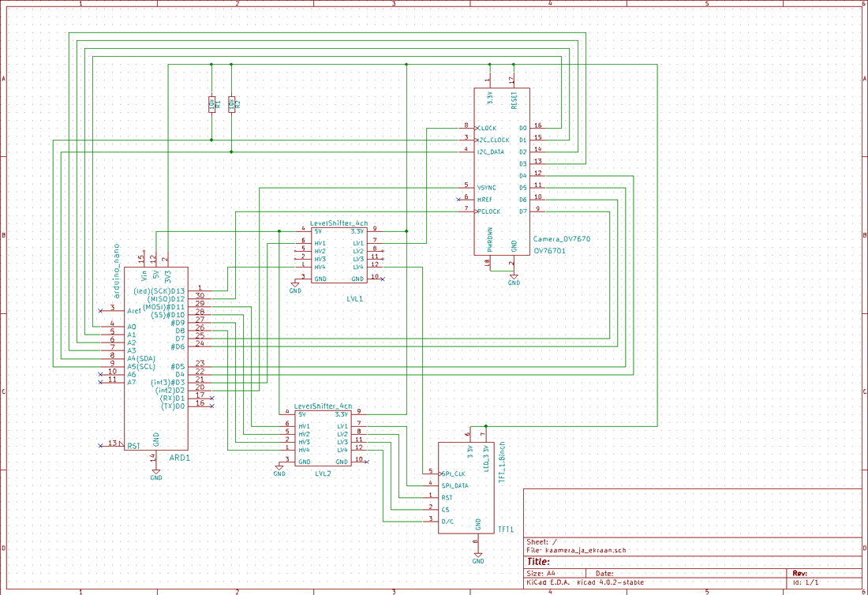Click the LVL1 reference label
The image size is (868, 595).
tap(355, 299)
